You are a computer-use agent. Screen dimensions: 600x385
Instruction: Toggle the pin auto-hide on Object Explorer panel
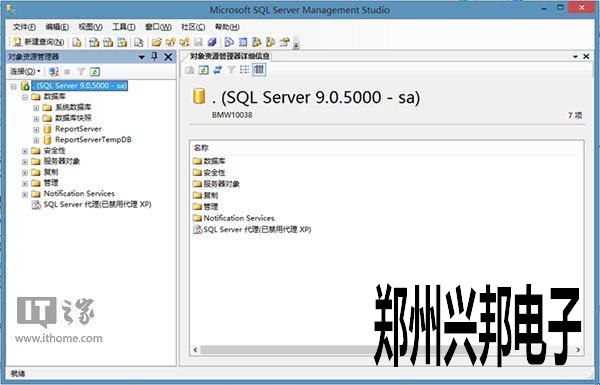pos(155,57)
